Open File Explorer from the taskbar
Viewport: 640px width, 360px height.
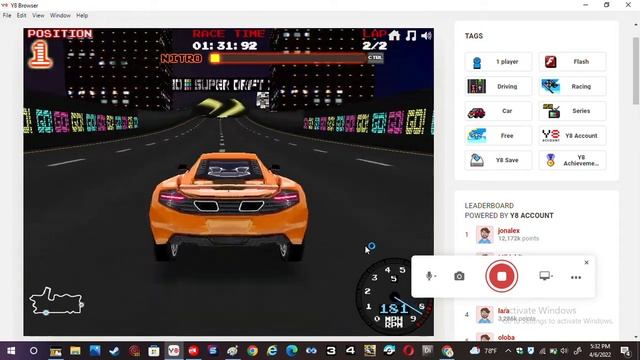click(75, 351)
